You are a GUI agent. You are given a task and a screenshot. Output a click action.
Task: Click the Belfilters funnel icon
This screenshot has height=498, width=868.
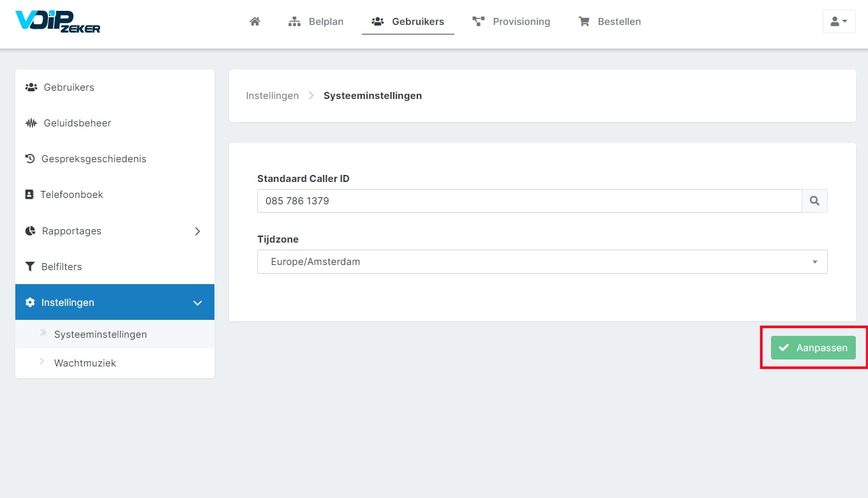pyautogui.click(x=29, y=267)
